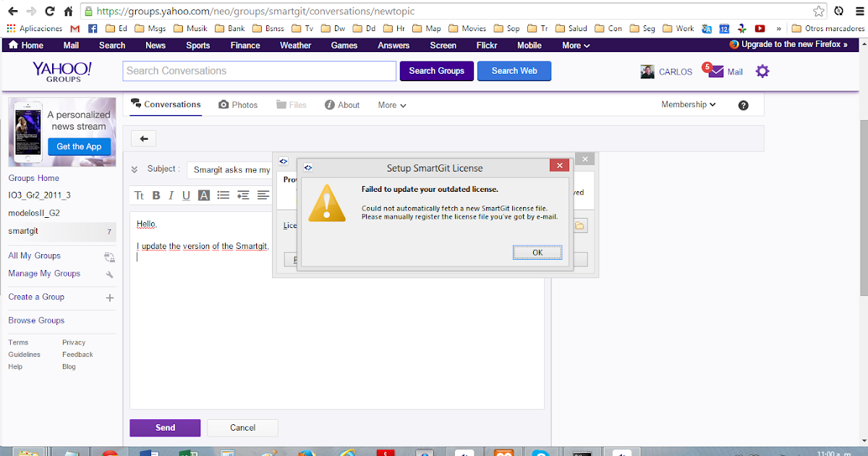Screen dimensions: 868x456
Task: Click the Search Groups button
Action: 436,71
